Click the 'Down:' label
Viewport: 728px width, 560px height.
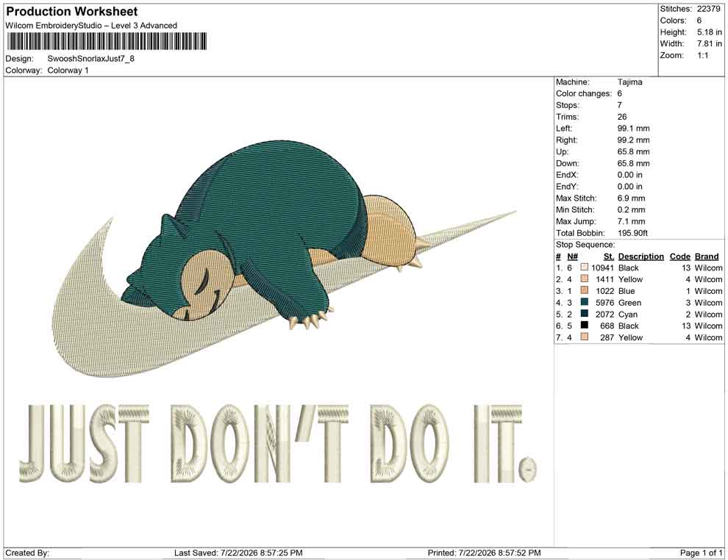tap(568, 163)
